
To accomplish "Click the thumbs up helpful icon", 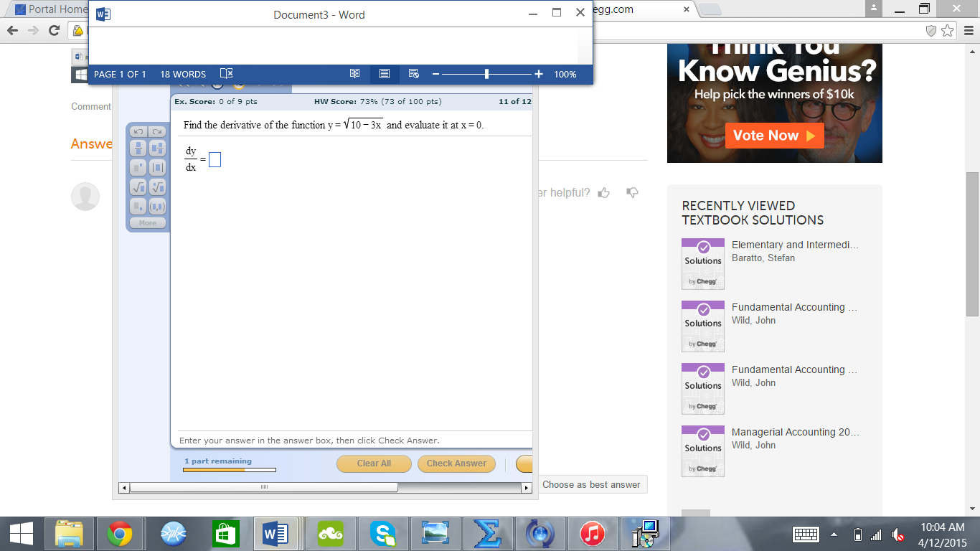I will click(x=604, y=192).
